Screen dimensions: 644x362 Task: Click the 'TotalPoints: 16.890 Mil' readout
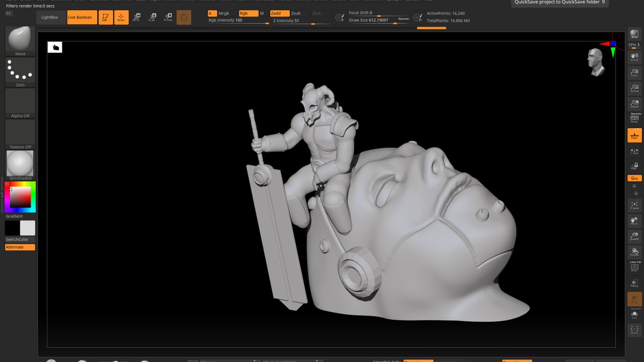pyautogui.click(x=449, y=20)
